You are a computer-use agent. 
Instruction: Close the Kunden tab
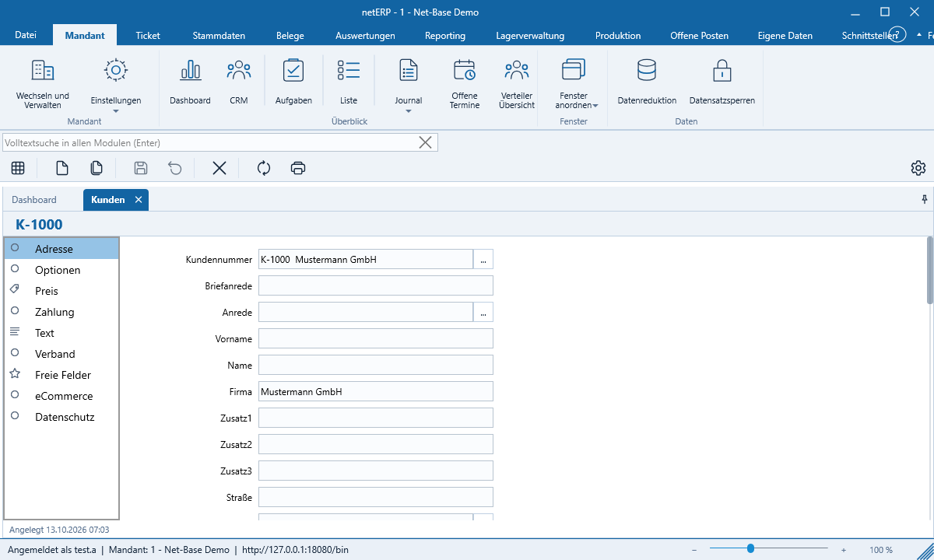tap(139, 200)
